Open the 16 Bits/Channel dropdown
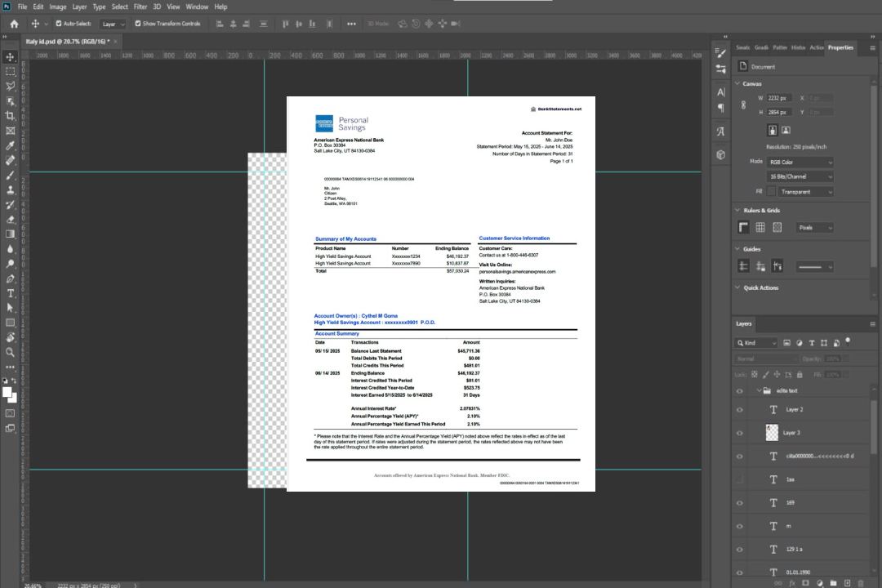 tap(800, 176)
